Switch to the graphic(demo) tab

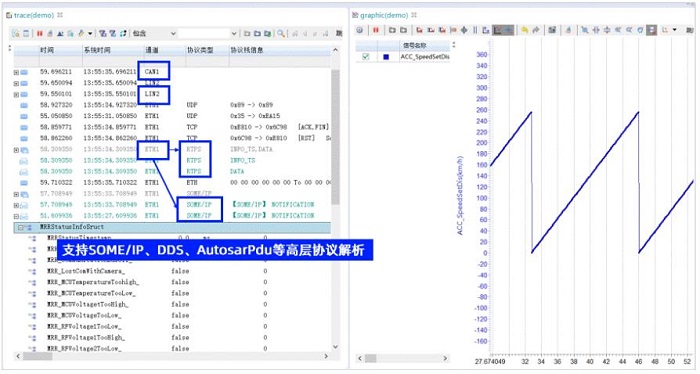384,15
